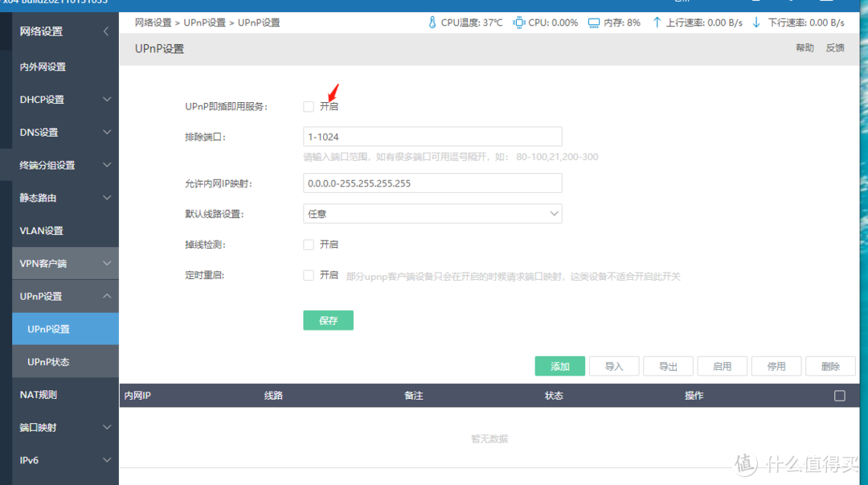Enable the 定时重启 开启 checkbox
Image resolution: width=868 pixels, height=485 pixels.
tap(309, 275)
